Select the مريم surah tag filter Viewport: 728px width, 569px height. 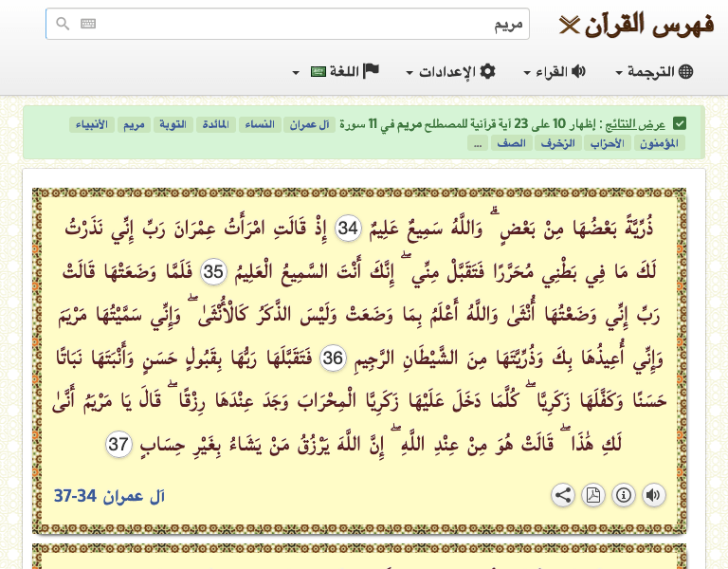click(134, 124)
